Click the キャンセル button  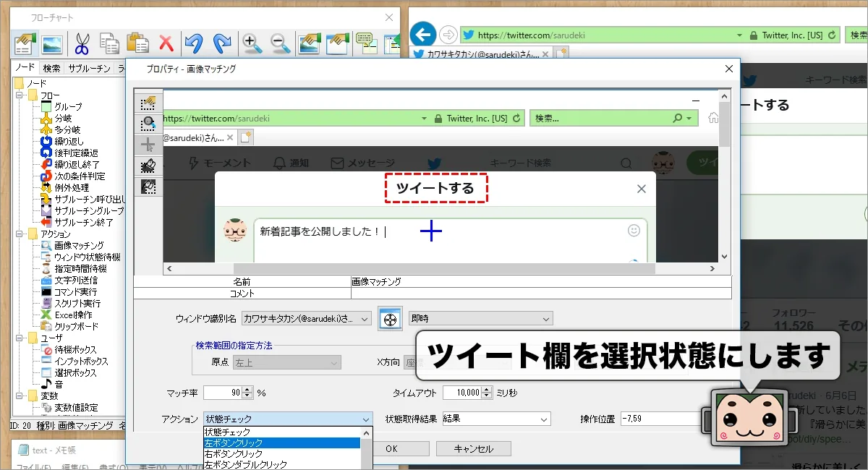(x=473, y=449)
